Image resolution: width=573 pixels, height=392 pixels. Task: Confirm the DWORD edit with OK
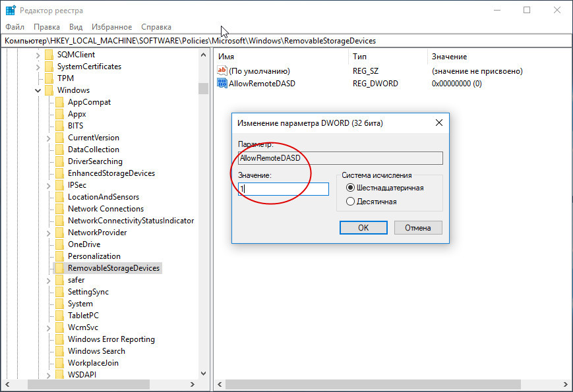click(x=363, y=228)
